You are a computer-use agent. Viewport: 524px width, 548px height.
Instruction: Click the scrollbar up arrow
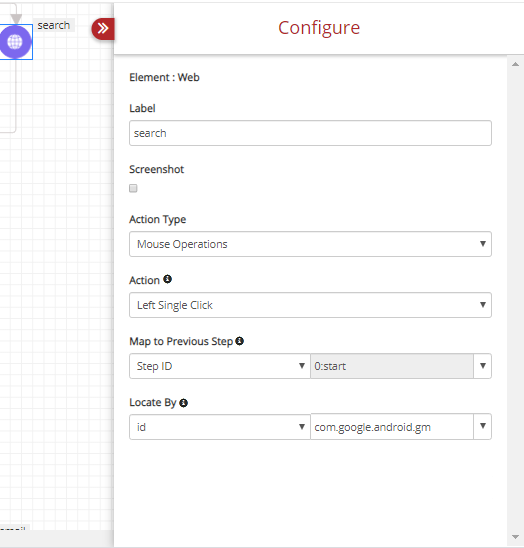(x=515, y=64)
